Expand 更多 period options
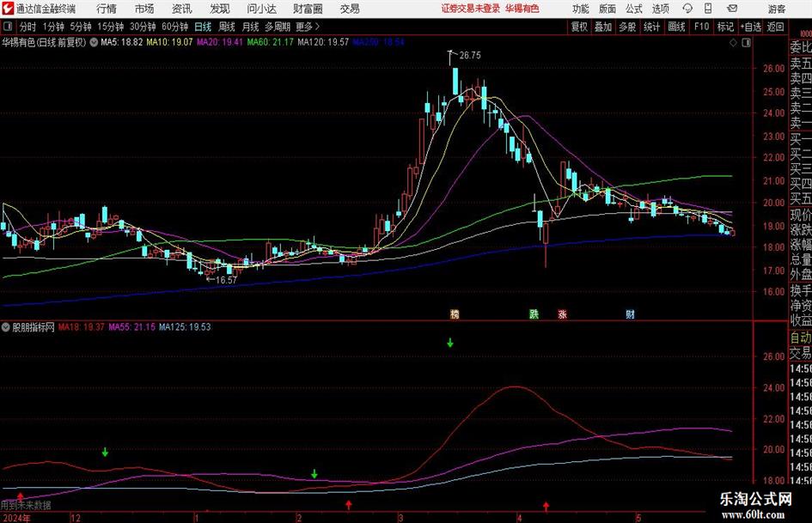Viewport: 812px width, 523px height. (308, 27)
